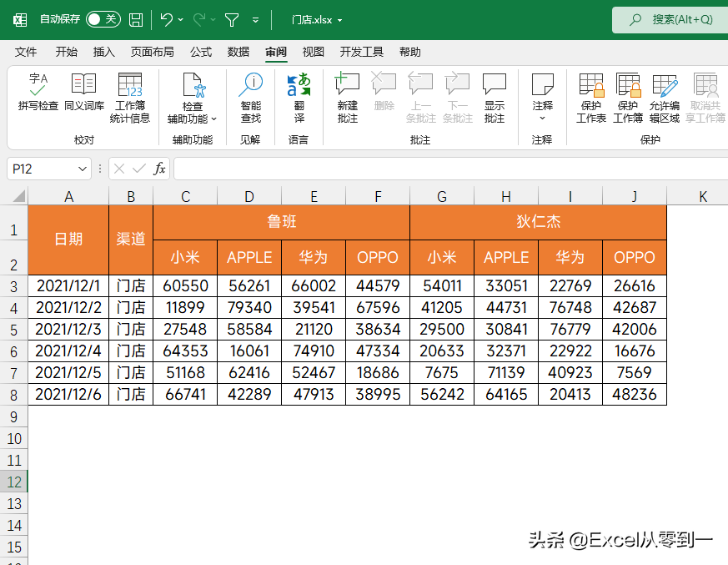Run 拼写检查 spelling check

tap(38, 92)
